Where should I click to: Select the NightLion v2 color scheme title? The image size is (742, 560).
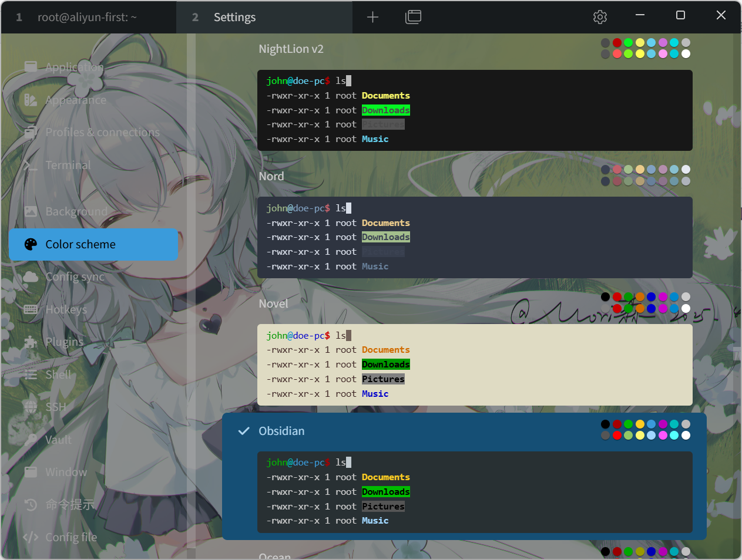point(291,49)
